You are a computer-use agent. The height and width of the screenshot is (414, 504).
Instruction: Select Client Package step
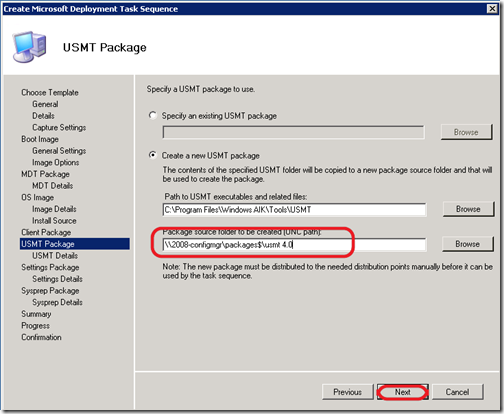46,232
